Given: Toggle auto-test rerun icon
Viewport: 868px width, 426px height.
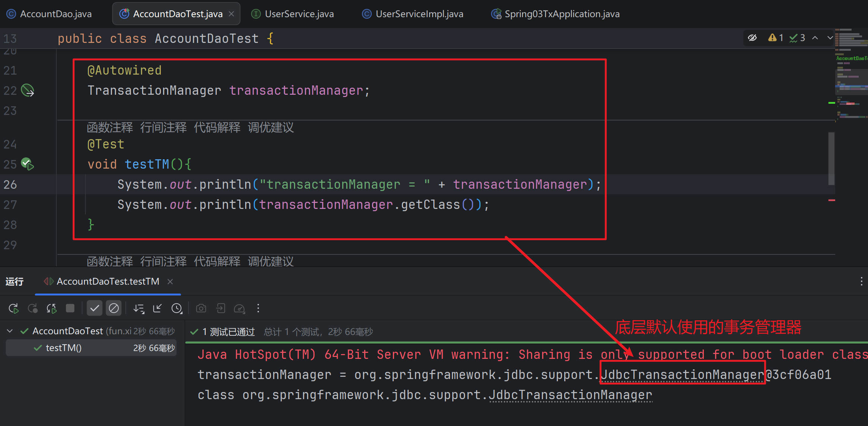Looking at the screenshot, I should (51, 308).
